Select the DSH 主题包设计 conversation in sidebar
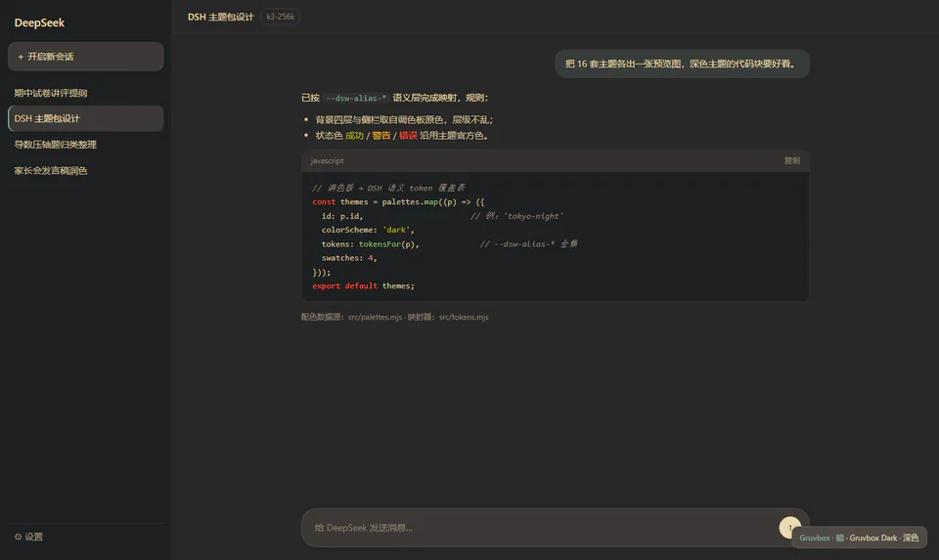Screen dimensions: 939x560 coord(86,118)
